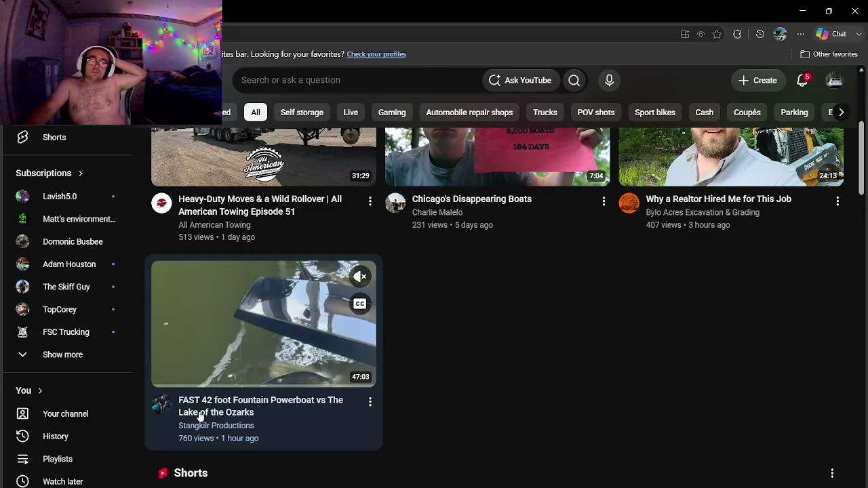The width and height of the screenshot is (868, 488).
Task: Click the Stangkilr Productions channel avatar
Action: [x=161, y=405]
